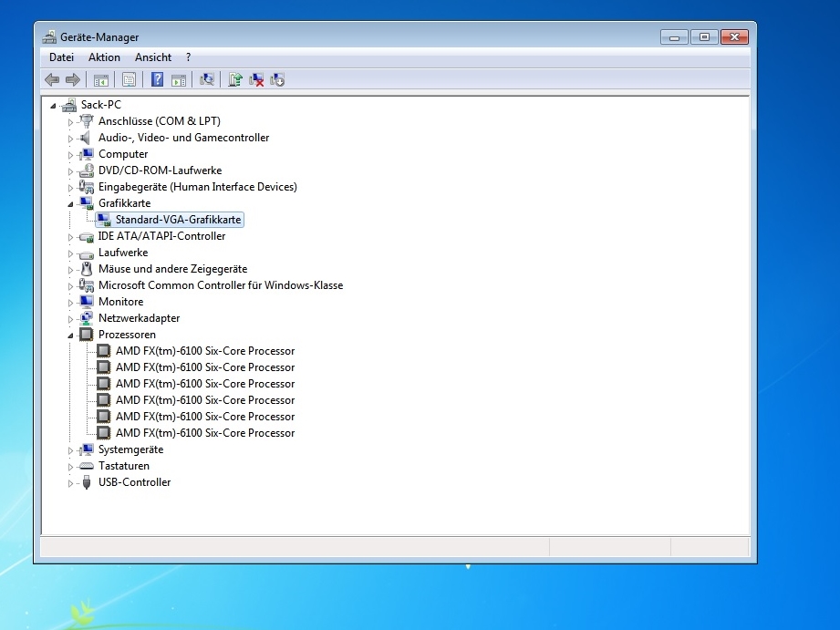Minimize the Geräte-Manager window
840x630 pixels.
click(675, 37)
